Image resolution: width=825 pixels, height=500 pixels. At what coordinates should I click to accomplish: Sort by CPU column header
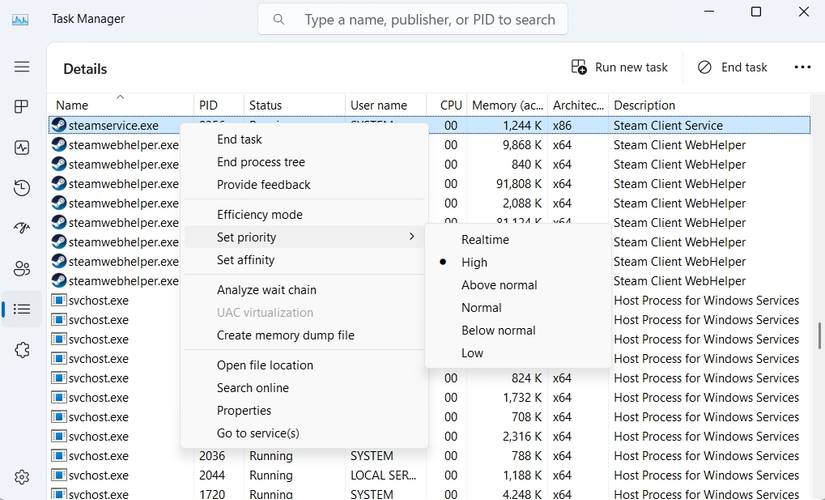click(x=446, y=105)
